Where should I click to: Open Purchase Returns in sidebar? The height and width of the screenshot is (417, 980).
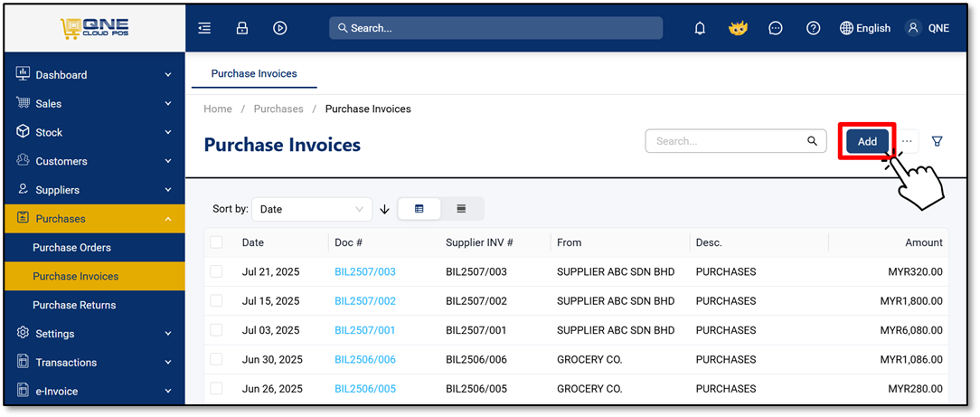pos(94,305)
